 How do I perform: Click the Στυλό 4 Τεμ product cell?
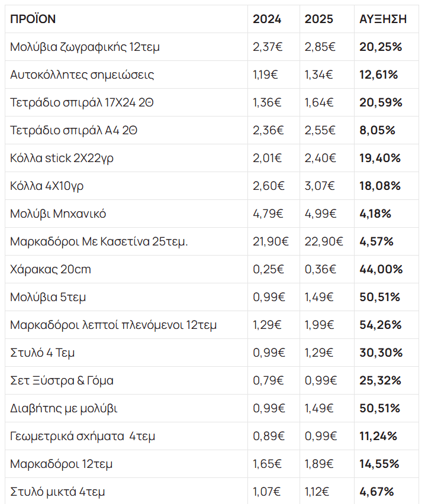(43, 353)
